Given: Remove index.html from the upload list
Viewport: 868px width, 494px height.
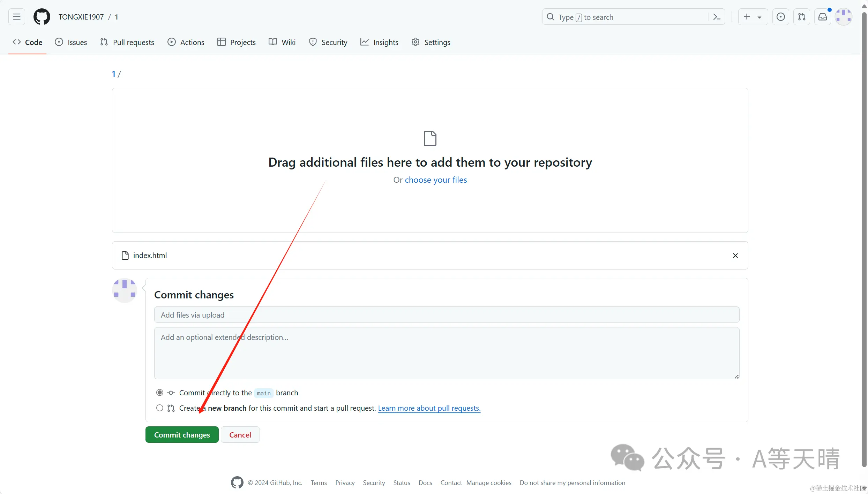Looking at the screenshot, I should pyautogui.click(x=735, y=256).
